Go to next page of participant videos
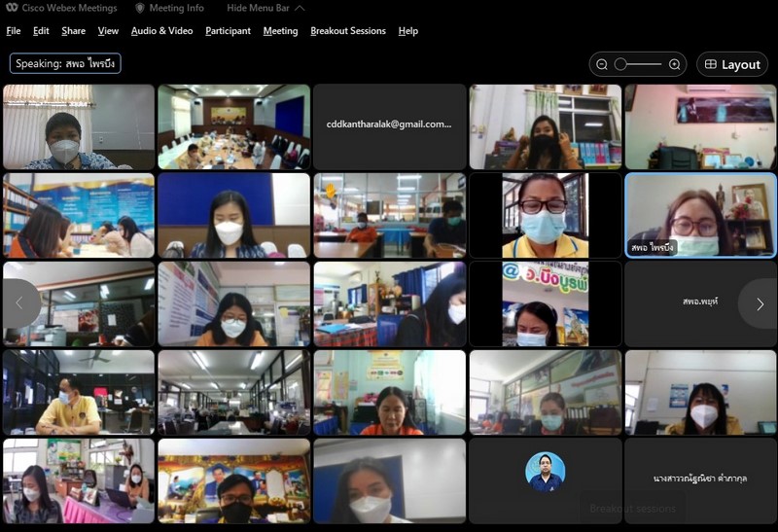The width and height of the screenshot is (778, 532). point(760,303)
